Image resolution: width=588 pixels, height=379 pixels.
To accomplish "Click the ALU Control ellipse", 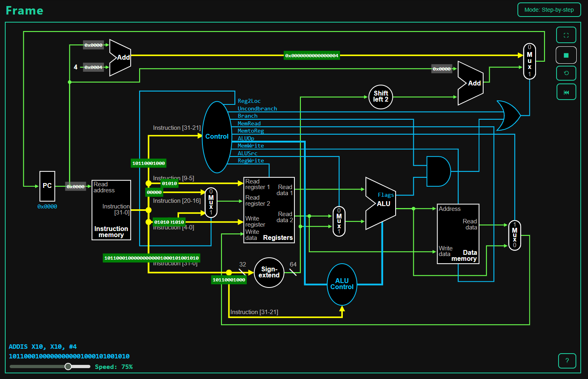I will coord(342,284).
